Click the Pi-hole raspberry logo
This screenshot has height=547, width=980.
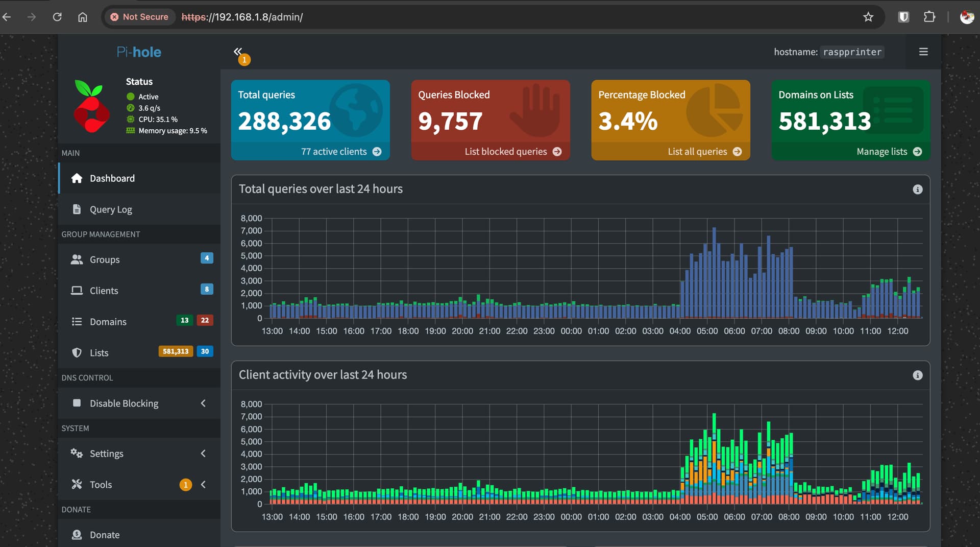pos(91,106)
